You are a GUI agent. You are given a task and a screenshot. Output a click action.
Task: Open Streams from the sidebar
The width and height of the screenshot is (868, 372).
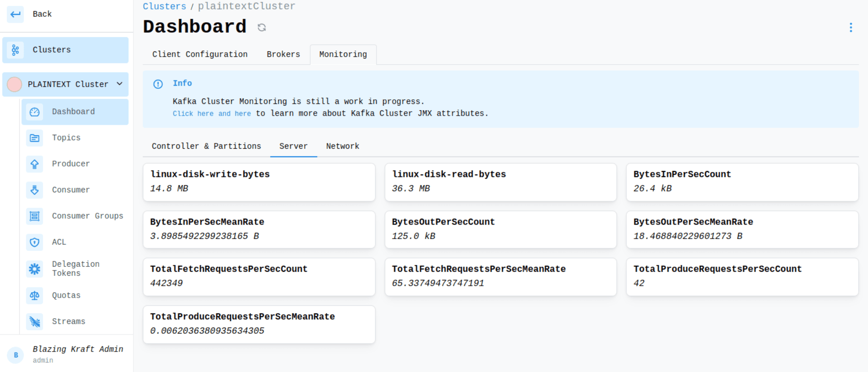75,322
